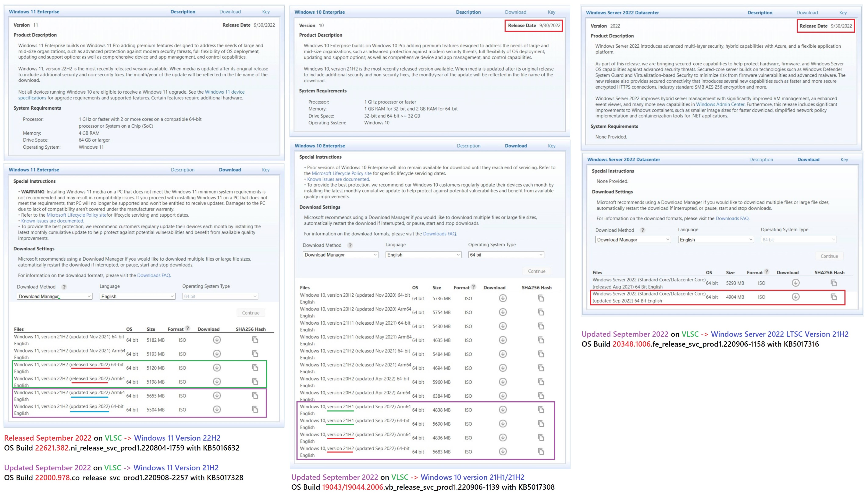
Task: Copy SHA256 hash for Windows 10 21H2 Sep 2022 Arm64
Action: pos(541,438)
